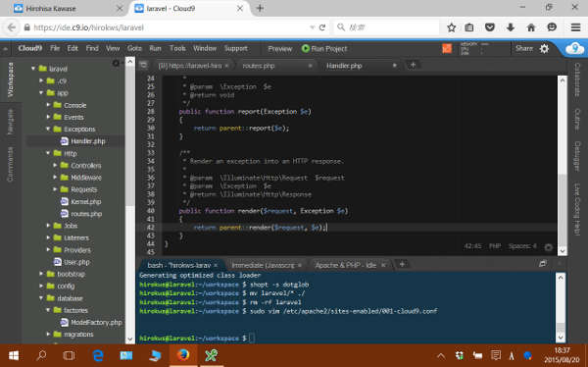Switch to the Apache & PHP terminal tab
Viewport: 588px width, 367px height.
click(345, 265)
